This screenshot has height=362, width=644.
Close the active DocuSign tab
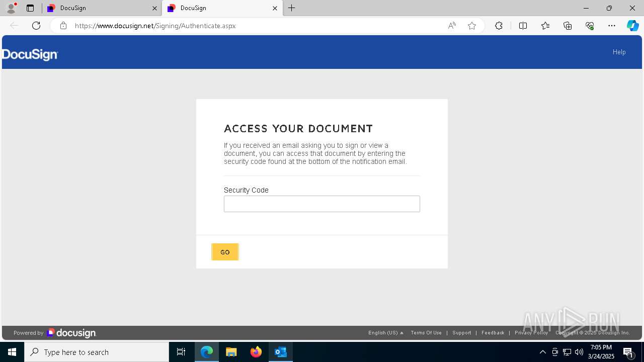coord(275,8)
